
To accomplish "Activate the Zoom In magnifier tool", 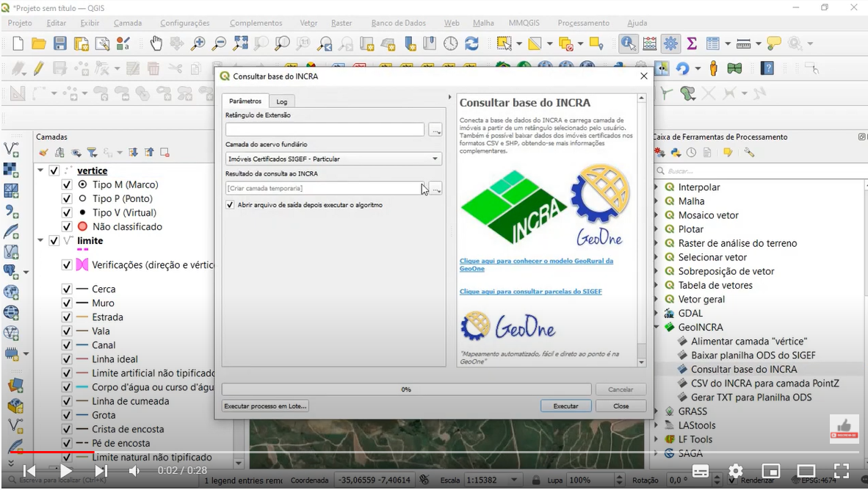I will (x=198, y=43).
